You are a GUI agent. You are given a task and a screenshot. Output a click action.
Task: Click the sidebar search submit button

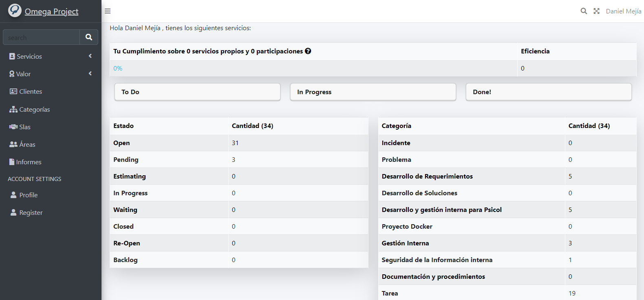pyautogui.click(x=89, y=37)
